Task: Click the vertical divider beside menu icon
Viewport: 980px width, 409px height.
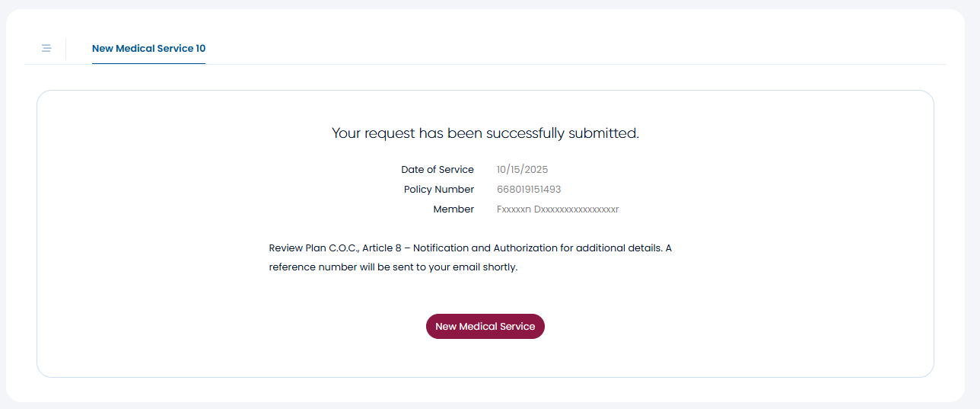Action: pos(66,48)
